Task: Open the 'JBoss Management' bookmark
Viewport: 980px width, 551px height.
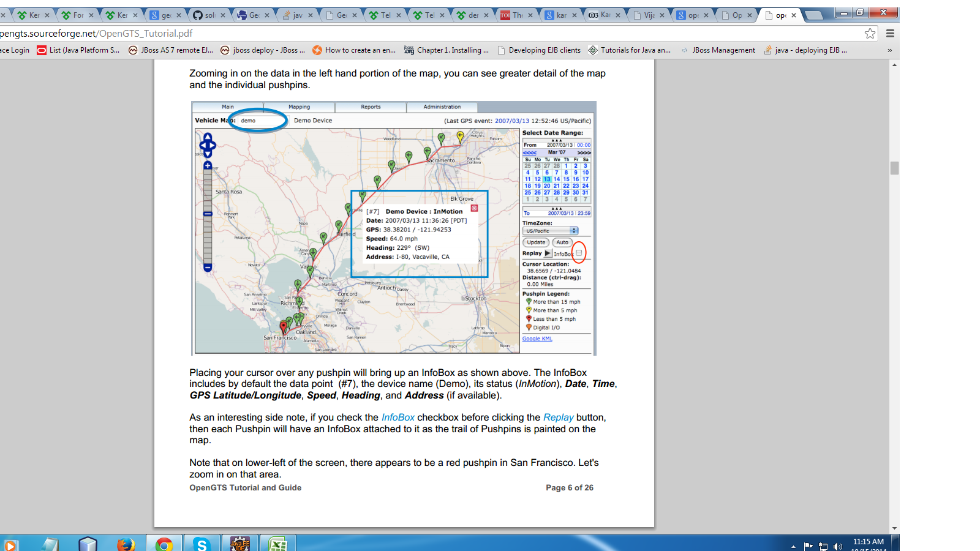Action: coord(718,50)
